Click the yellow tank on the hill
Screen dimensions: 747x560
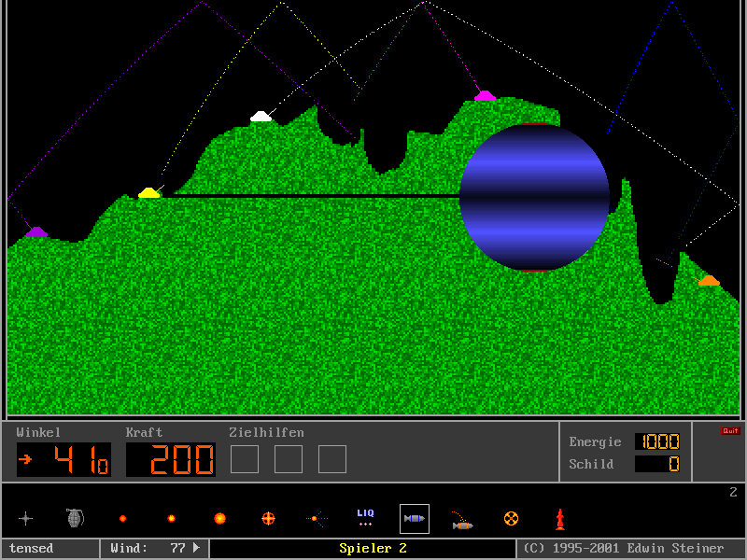pyautogui.click(x=149, y=193)
